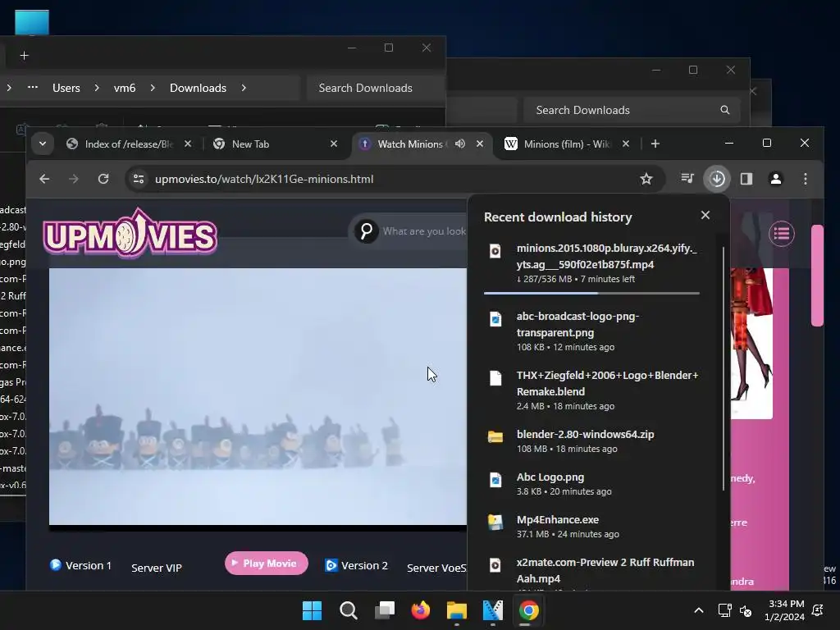Screen dimensions: 840x630
Task: Close the New Tab tab
Action: click(x=334, y=144)
